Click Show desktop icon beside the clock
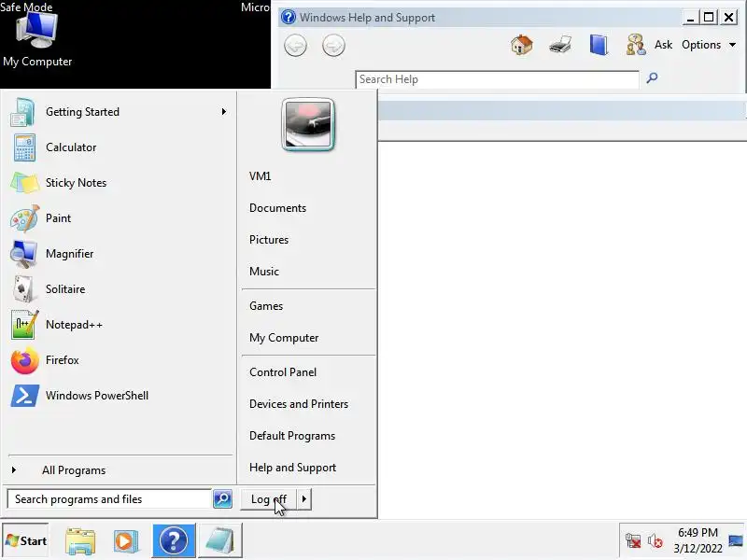 (736, 540)
